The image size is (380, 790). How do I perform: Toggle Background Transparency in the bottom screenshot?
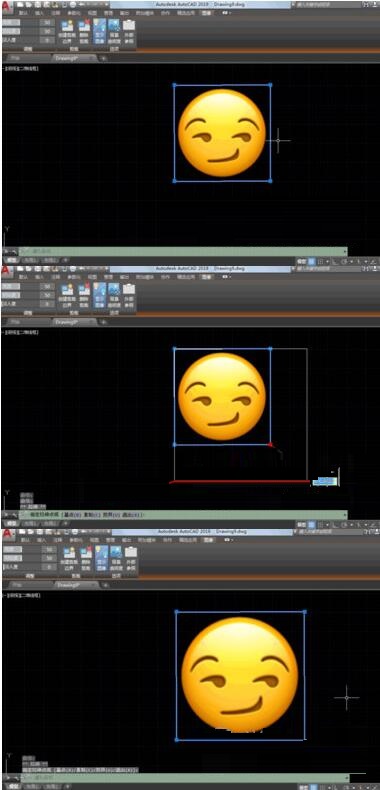(x=115, y=559)
